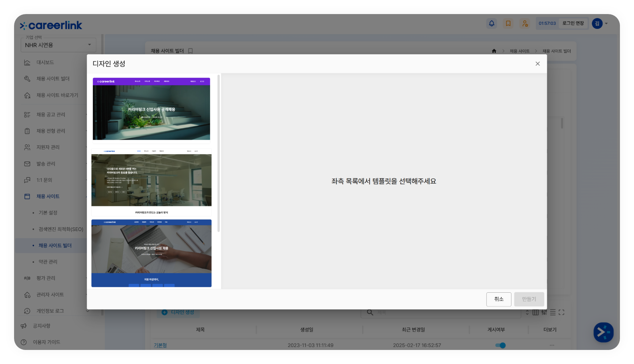Open 이용자 가이드 in sidebar
Screen dimensions: 634x364
(46, 342)
